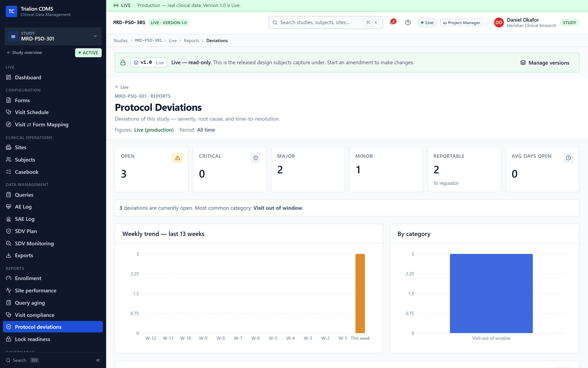The width and height of the screenshot is (588, 368).
Task: Focus the Search studies, subjects, sites field
Action: [326, 22]
